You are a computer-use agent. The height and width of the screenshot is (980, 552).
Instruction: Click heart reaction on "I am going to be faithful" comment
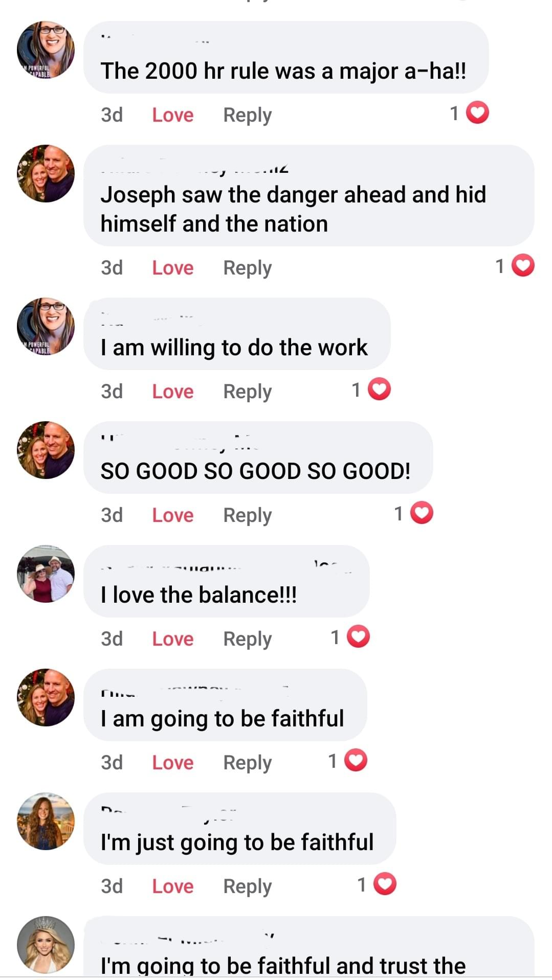[x=357, y=761]
